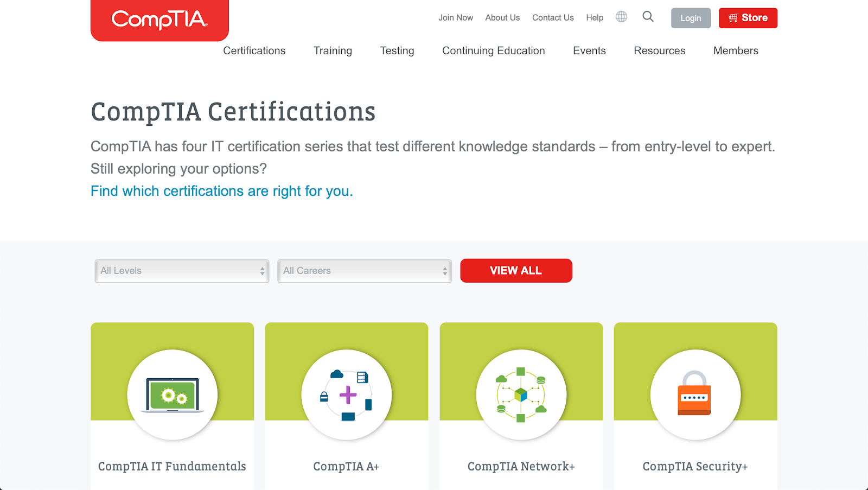Open the Events menu

589,50
